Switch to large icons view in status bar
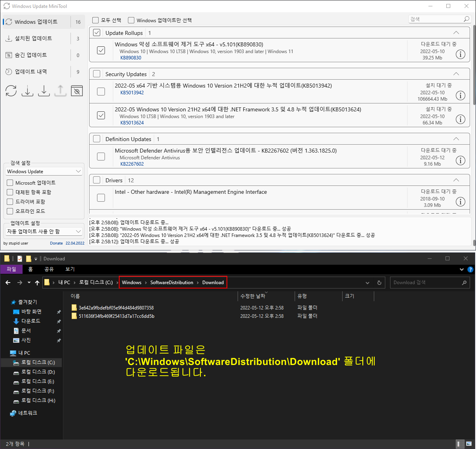476x449 pixels. tap(468, 444)
